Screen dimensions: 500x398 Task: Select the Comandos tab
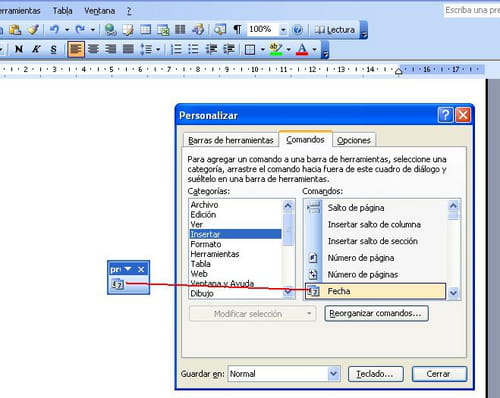(305, 140)
